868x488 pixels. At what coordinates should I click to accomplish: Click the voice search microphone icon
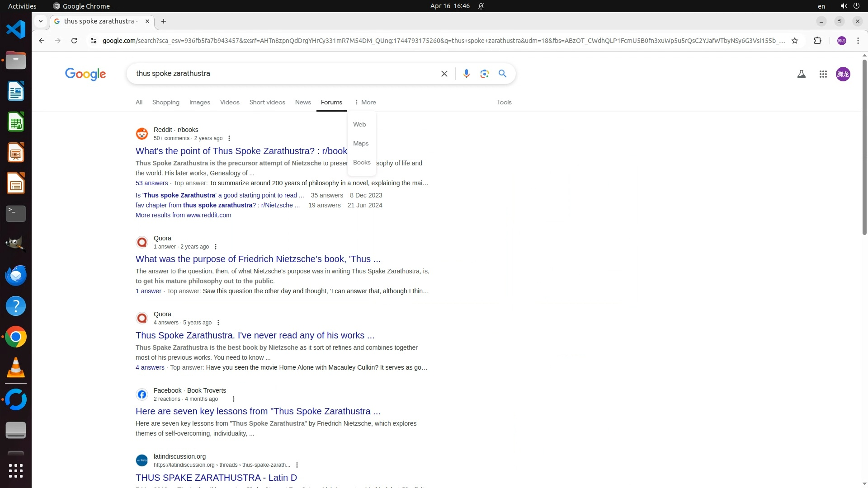pyautogui.click(x=466, y=74)
